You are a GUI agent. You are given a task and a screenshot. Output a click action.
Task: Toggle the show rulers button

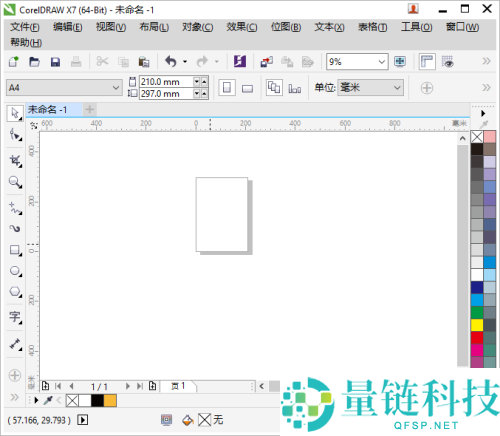pyautogui.click(x=427, y=62)
